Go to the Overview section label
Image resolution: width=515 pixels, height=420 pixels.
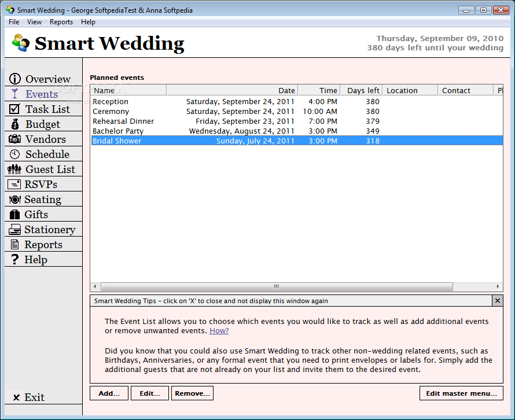(48, 79)
